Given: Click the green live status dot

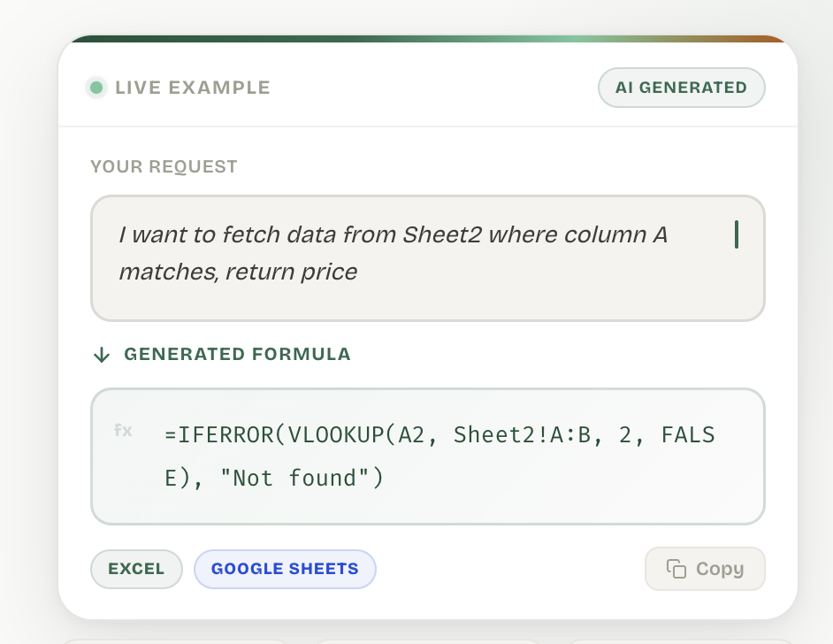Looking at the screenshot, I should [96, 88].
